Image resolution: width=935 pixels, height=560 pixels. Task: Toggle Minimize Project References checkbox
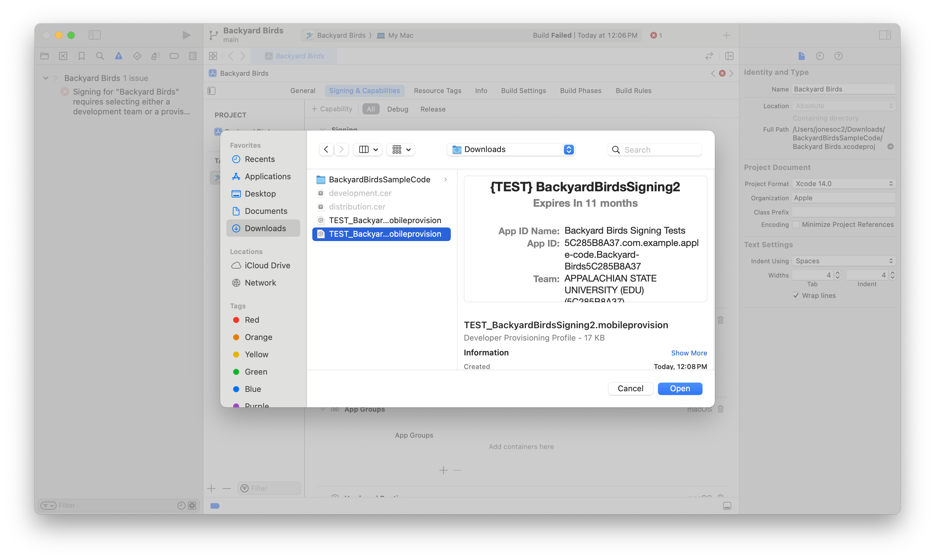796,225
